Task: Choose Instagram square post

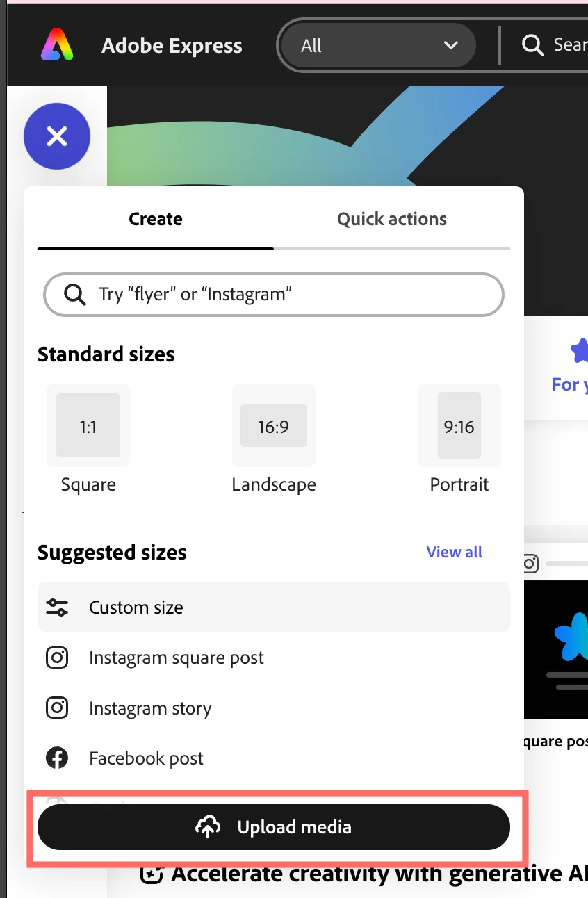Action: pos(274,658)
